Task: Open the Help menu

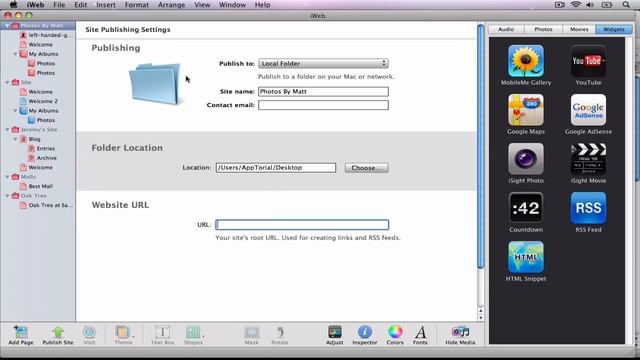Action: point(262,5)
